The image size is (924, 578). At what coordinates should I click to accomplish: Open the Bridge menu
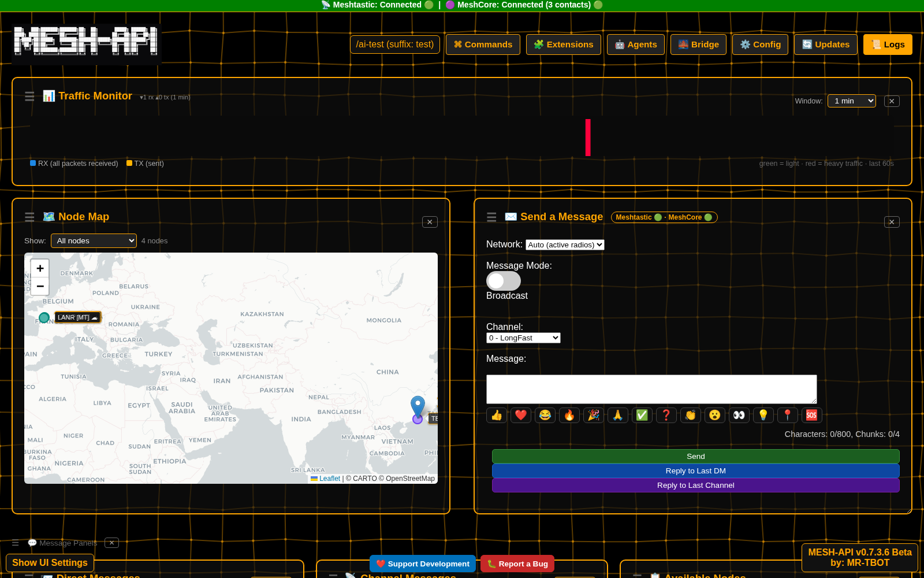pyautogui.click(x=699, y=45)
